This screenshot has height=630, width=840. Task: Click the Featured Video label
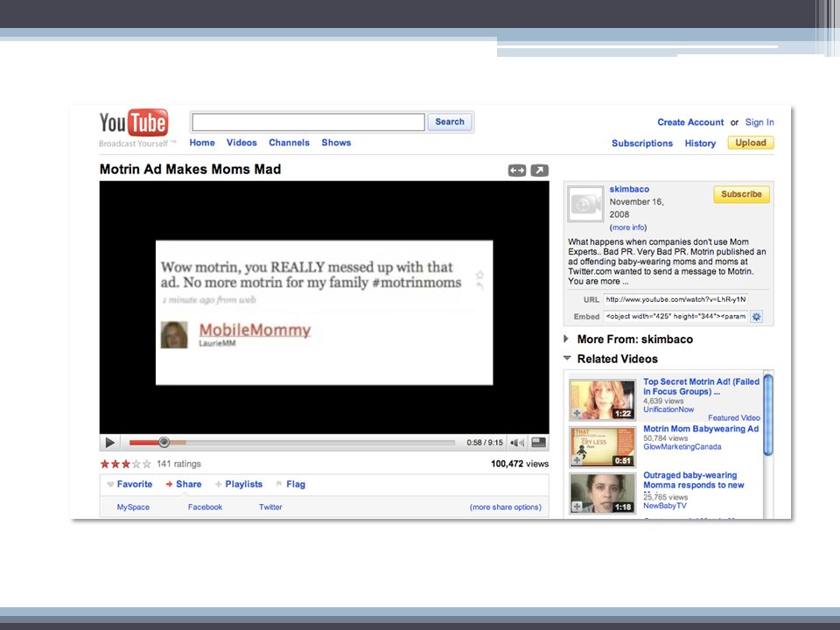[x=734, y=418]
